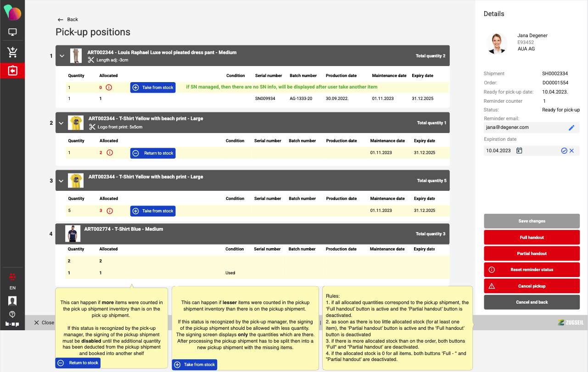Confirm expiration date with checkmark icon
This screenshot has height=372, width=588.
point(564,150)
